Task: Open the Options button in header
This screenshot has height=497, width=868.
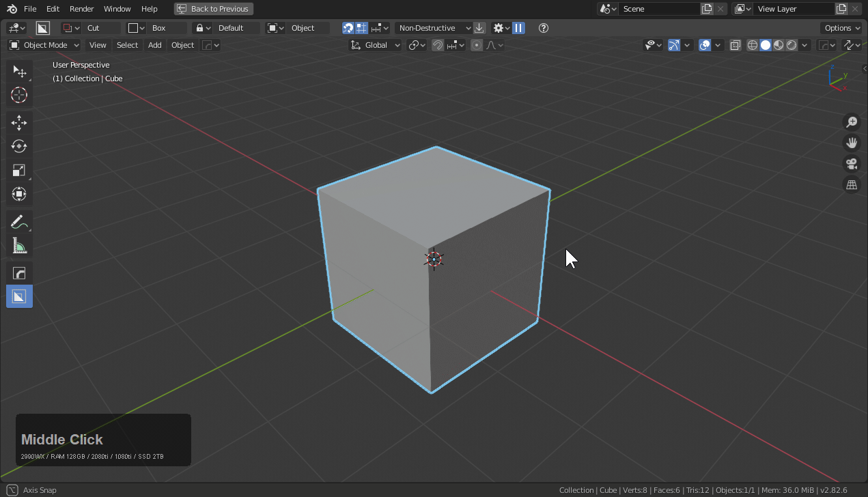Action: click(x=841, y=28)
